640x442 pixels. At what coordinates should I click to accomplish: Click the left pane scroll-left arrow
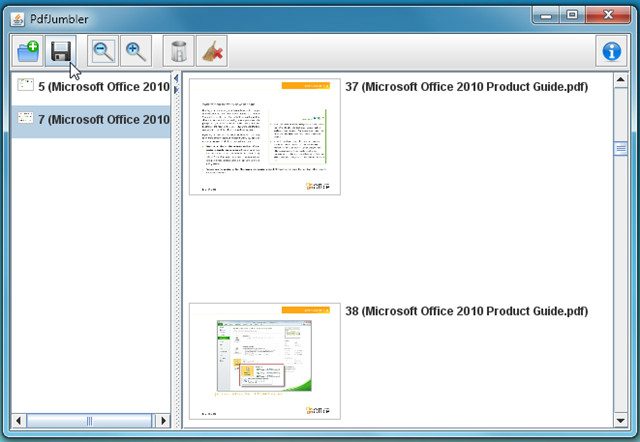click(x=18, y=420)
